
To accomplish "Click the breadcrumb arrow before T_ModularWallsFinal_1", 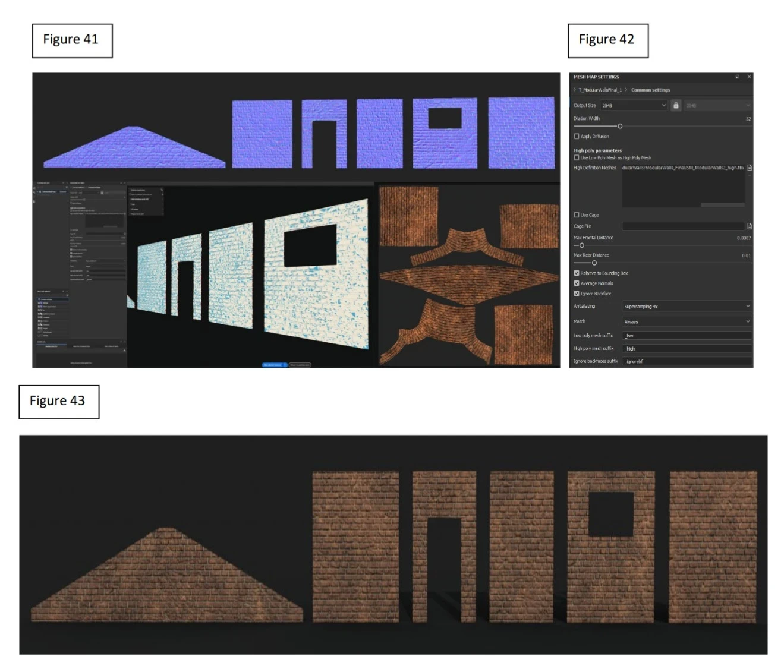I will [x=575, y=90].
